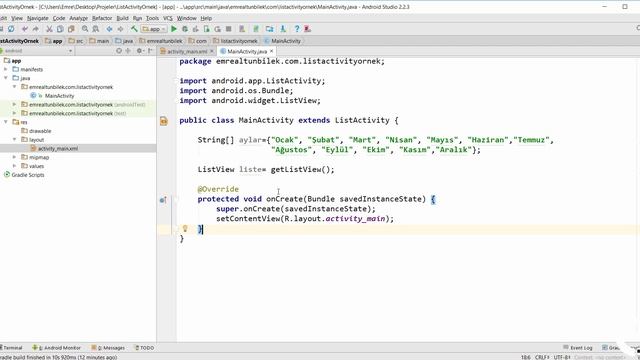Screen dimensions: 640x360
Task: Navigate Forward with right arrow icon
Action: click(x=120, y=29)
